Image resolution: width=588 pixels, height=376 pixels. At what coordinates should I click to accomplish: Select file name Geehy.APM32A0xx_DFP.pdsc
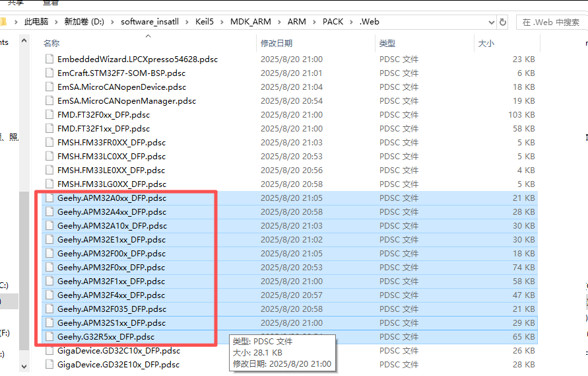[x=112, y=198]
